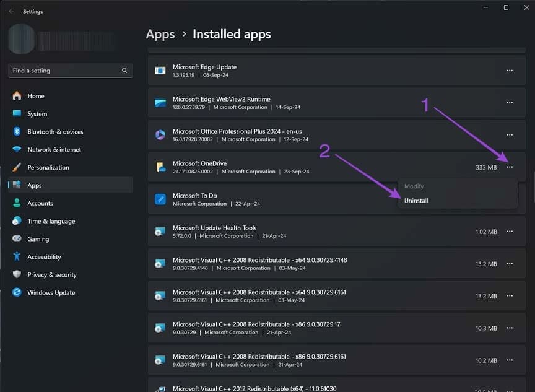Go to Gaming settings
The height and width of the screenshot is (392, 535).
click(x=71, y=239)
